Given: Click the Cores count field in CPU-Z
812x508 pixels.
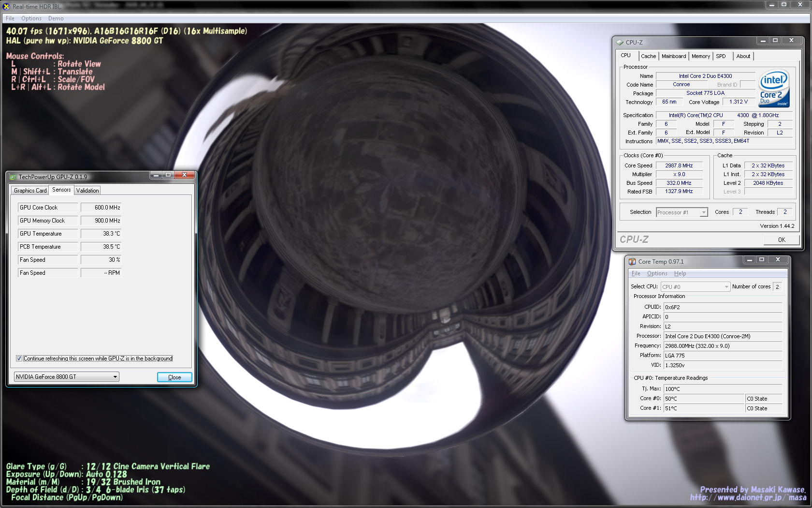Looking at the screenshot, I should [x=740, y=212].
